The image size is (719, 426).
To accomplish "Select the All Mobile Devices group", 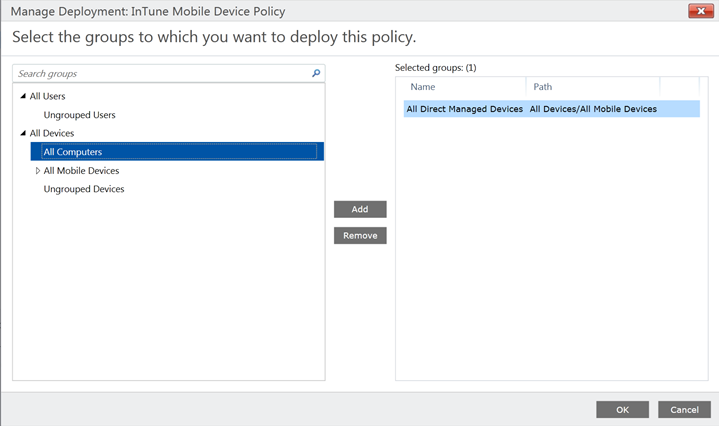I will click(x=81, y=171).
